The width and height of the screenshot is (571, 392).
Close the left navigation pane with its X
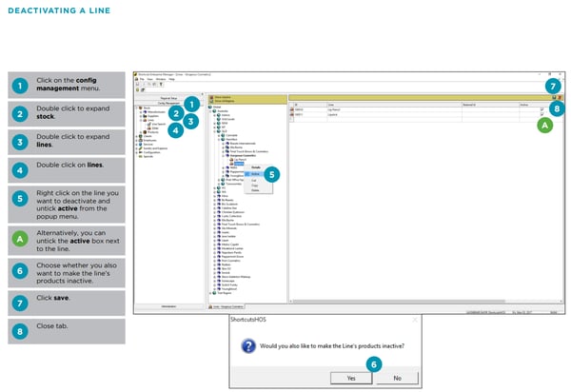point(202,94)
